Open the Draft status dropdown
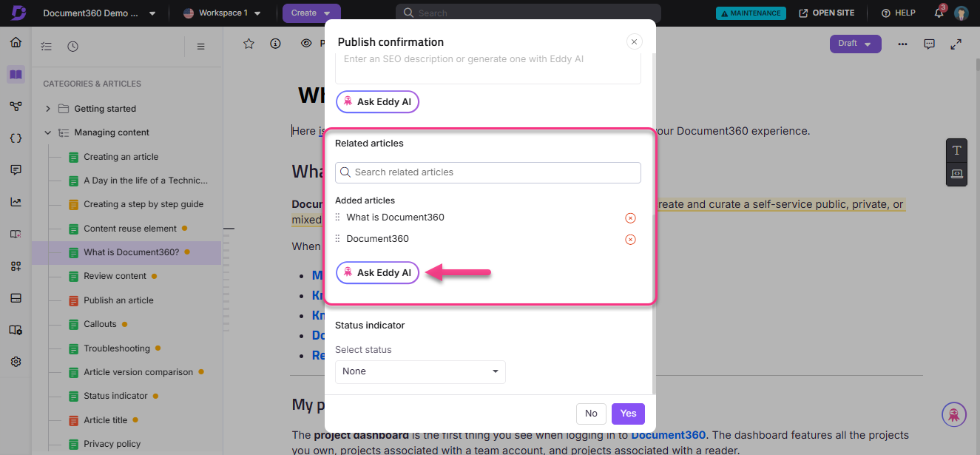Image resolution: width=980 pixels, height=455 pixels. (855, 44)
